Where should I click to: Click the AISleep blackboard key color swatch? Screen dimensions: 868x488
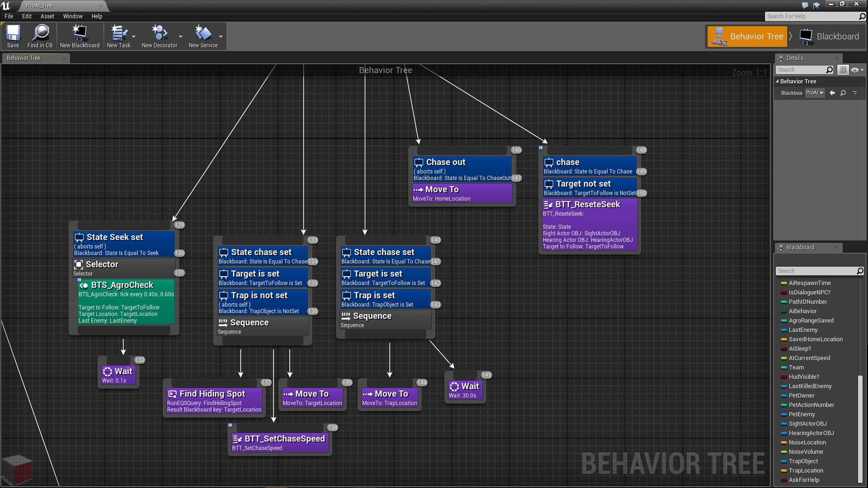(783, 348)
